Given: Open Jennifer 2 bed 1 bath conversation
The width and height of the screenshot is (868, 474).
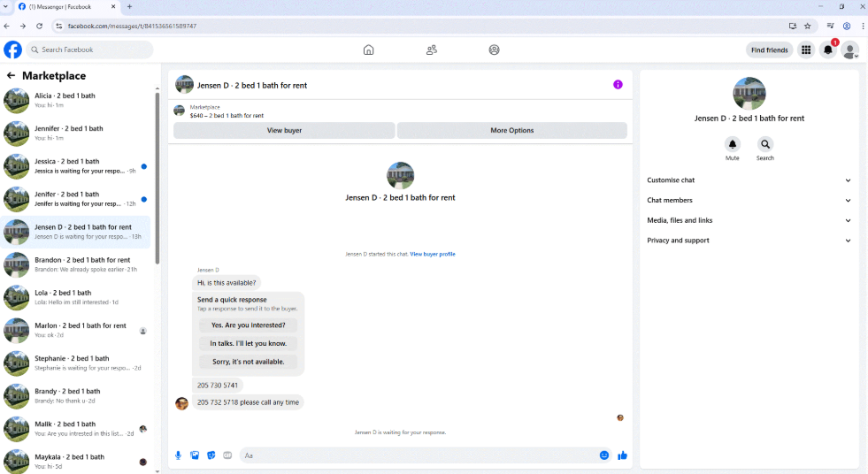Looking at the screenshot, I should pyautogui.click(x=76, y=134).
